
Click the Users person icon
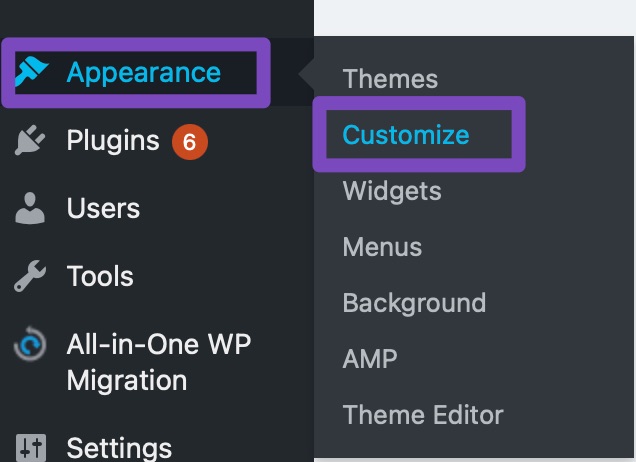[x=30, y=209]
